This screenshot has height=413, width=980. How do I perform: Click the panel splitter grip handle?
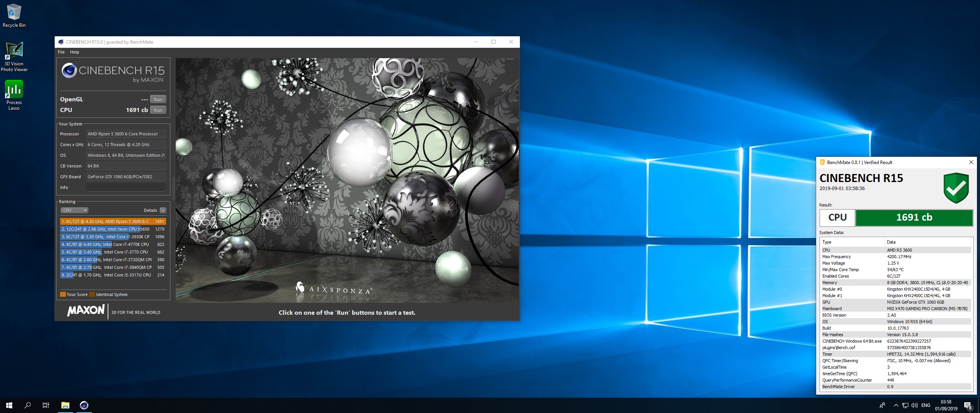(x=173, y=189)
